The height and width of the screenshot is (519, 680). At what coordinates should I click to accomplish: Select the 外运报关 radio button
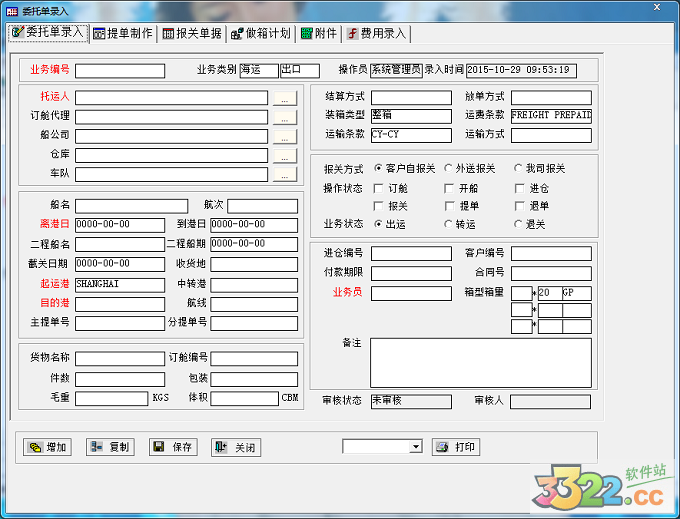(x=448, y=169)
